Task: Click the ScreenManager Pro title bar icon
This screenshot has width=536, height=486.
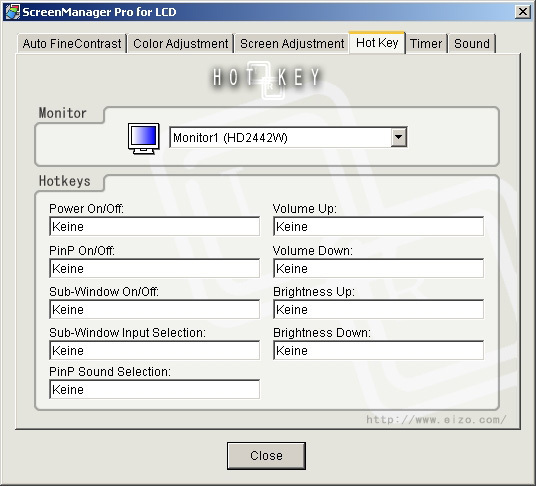Action: 12,12
